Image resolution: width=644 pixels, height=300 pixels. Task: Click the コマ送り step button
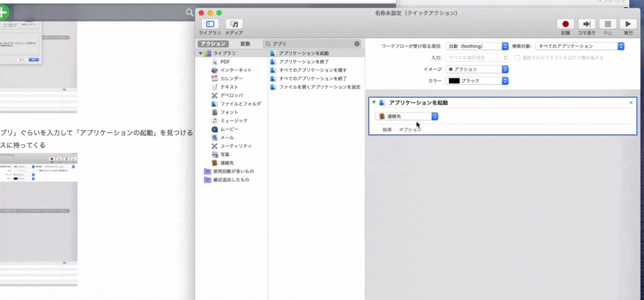click(x=587, y=24)
